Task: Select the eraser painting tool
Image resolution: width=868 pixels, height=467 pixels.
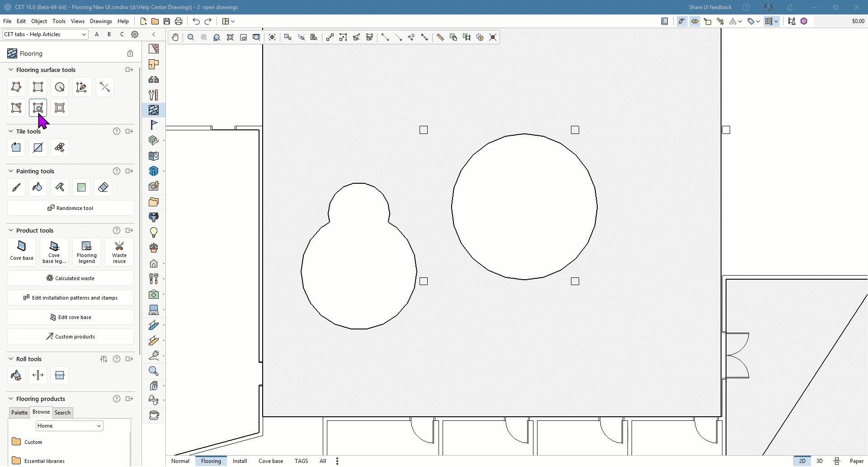Action: [x=103, y=187]
